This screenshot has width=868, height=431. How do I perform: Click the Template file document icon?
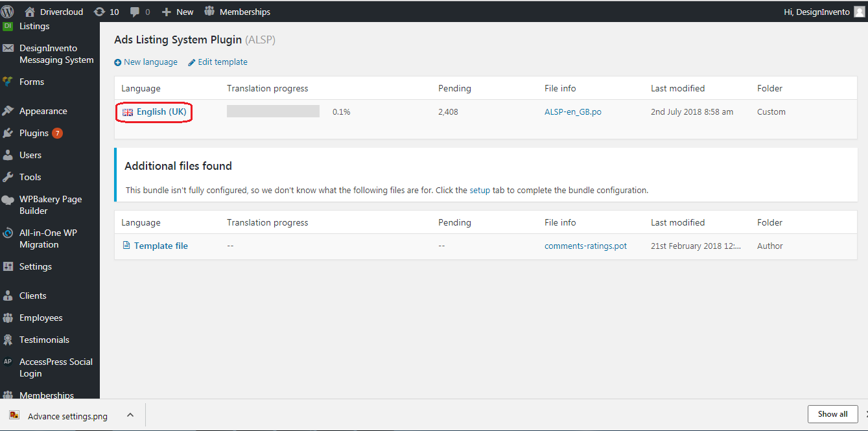tap(126, 246)
